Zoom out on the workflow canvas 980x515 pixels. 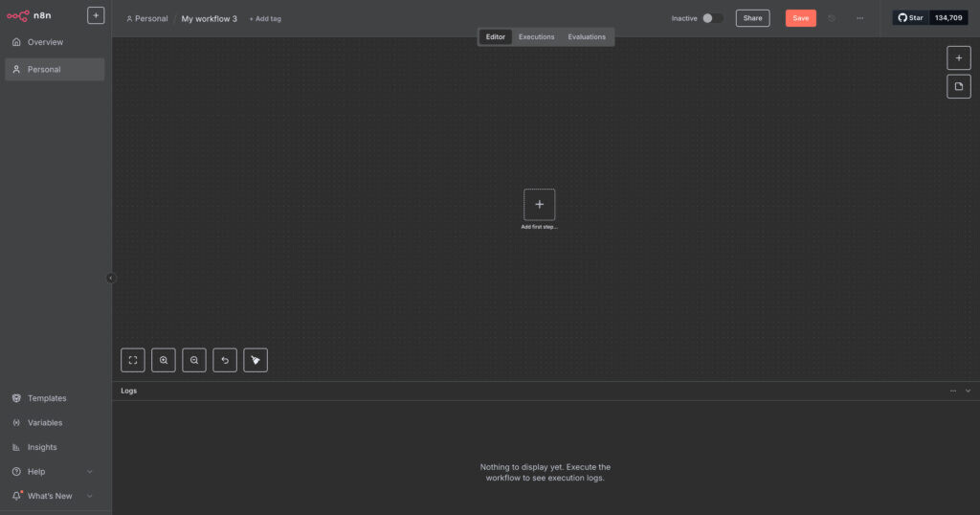[x=194, y=360]
